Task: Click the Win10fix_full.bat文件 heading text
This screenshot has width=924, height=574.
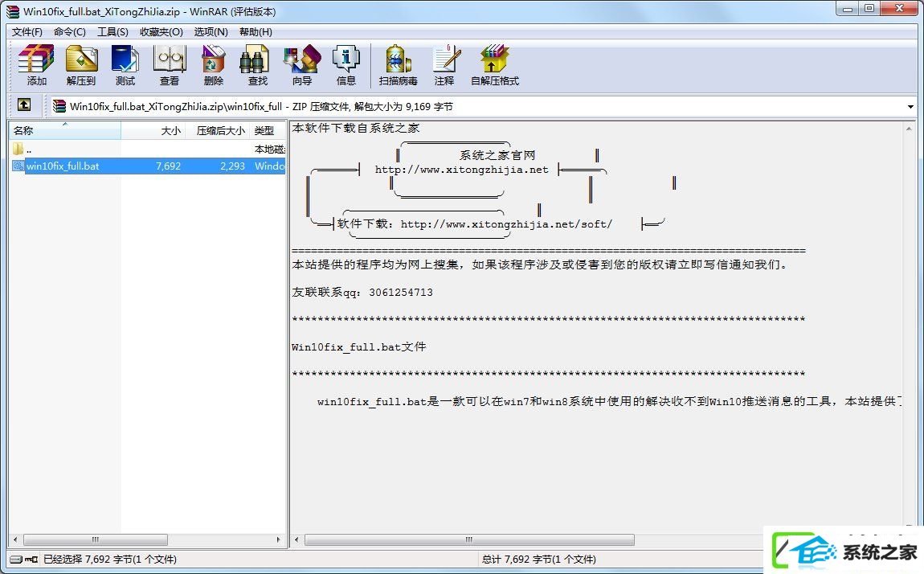Action: [x=359, y=347]
